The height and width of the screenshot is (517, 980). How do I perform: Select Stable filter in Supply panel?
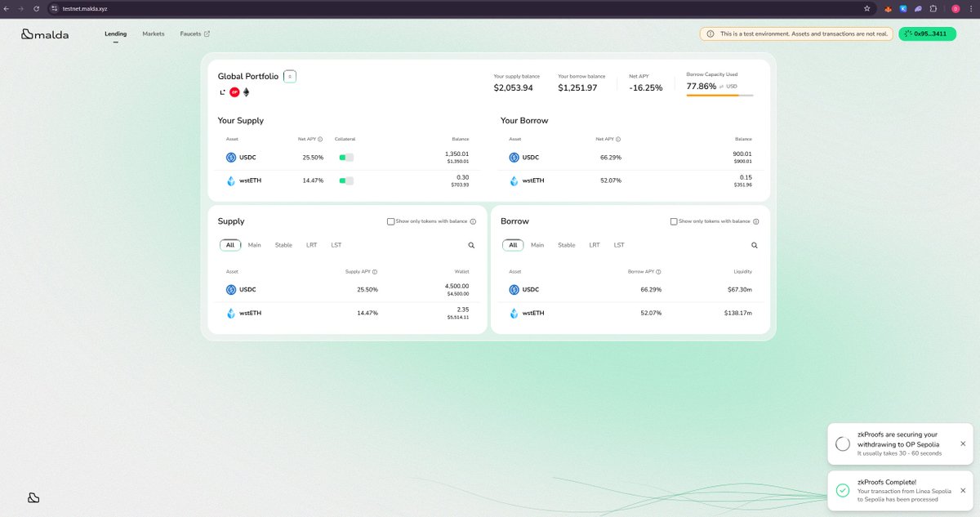tap(283, 245)
